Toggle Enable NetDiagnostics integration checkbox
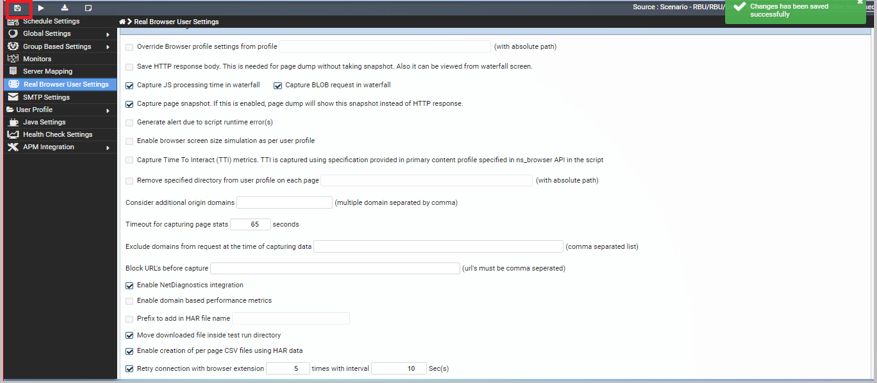877x383 pixels. tap(129, 285)
